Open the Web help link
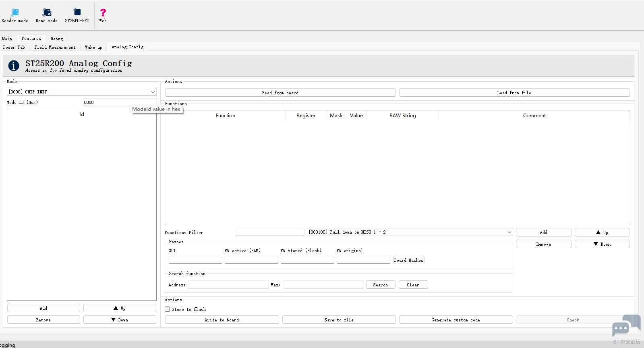This screenshot has height=348, width=644. pos(103,15)
